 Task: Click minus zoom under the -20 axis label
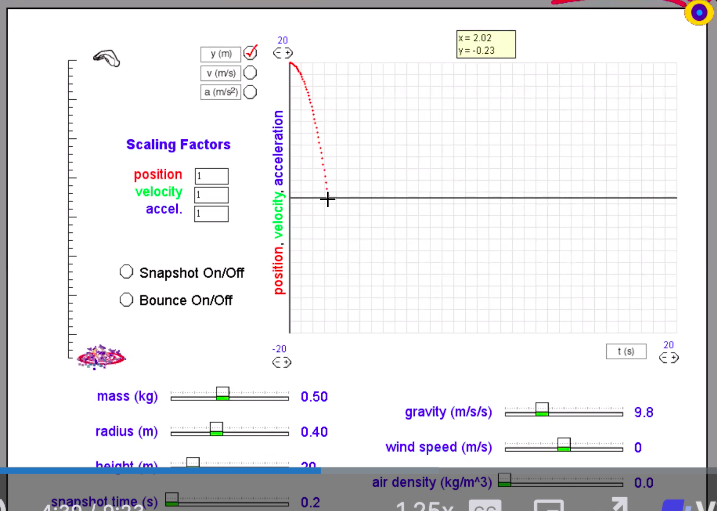click(x=277, y=362)
